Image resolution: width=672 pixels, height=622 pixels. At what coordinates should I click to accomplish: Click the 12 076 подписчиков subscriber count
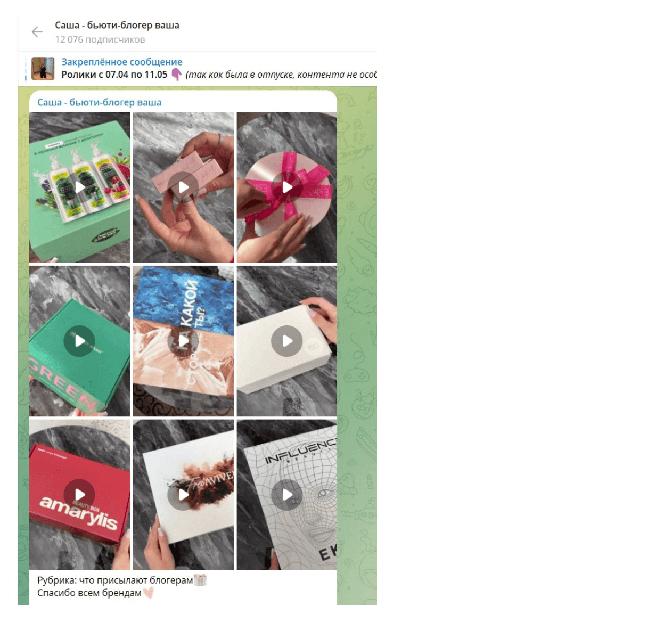[100, 39]
